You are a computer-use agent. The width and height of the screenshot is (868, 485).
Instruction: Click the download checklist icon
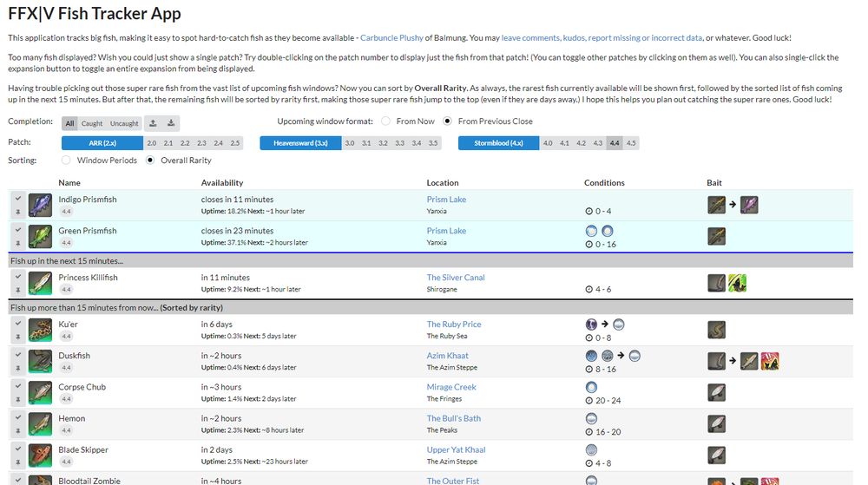tap(171, 123)
